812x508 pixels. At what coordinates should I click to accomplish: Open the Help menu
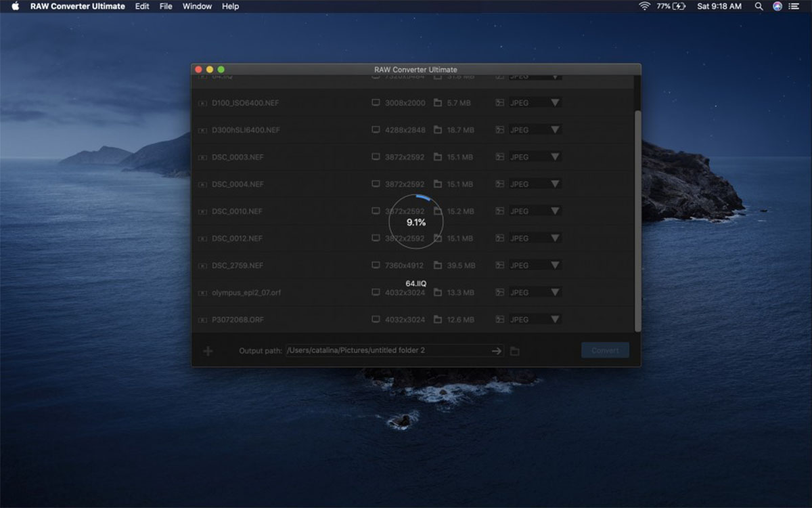[x=231, y=6]
